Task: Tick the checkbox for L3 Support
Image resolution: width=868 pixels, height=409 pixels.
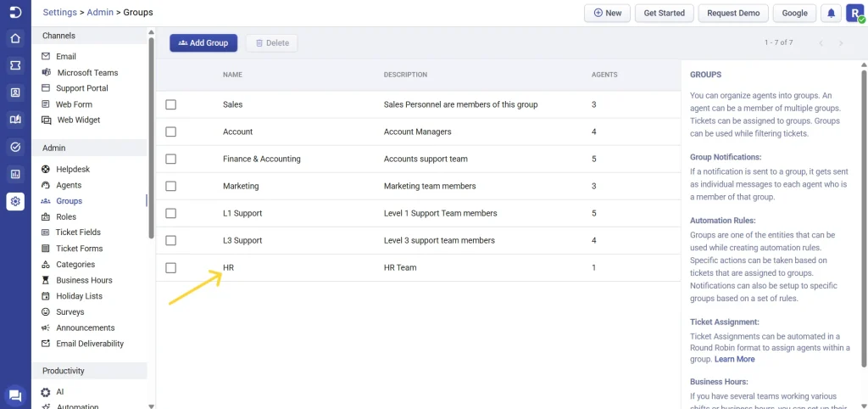Action: click(x=171, y=240)
